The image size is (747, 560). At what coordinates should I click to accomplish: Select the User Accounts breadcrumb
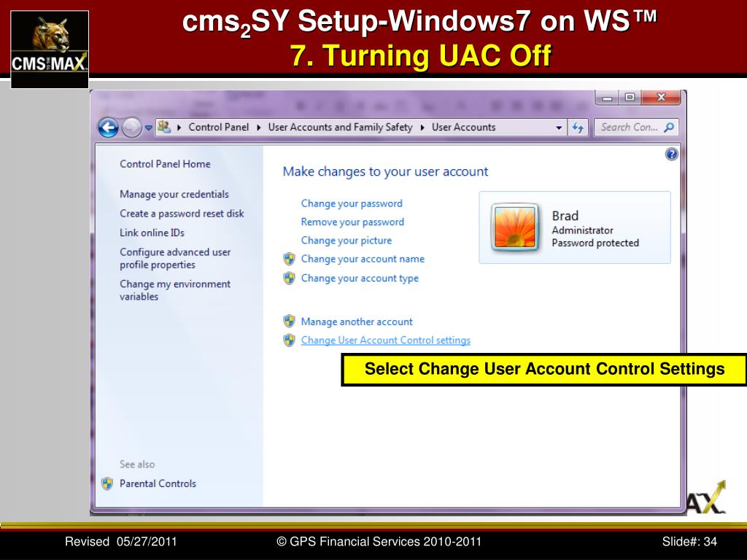click(463, 127)
